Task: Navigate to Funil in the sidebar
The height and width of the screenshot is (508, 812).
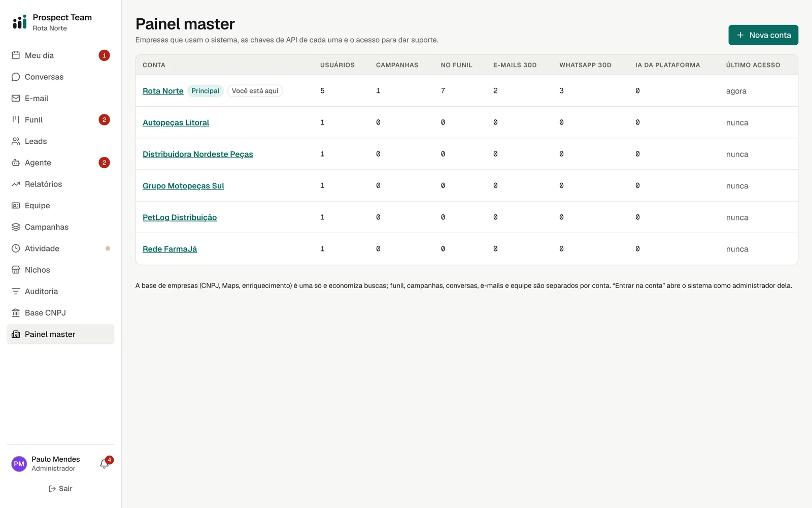Action: (60, 119)
